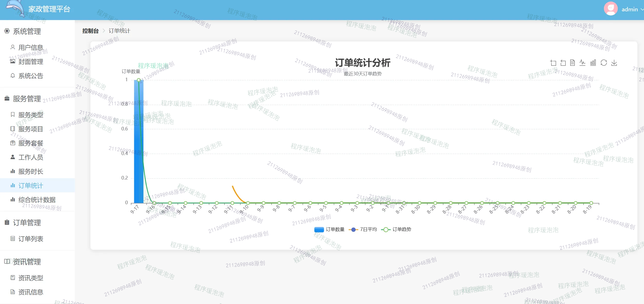Click the chart restore refresh icon
The image size is (644, 304).
pyautogui.click(x=604, y=63)
